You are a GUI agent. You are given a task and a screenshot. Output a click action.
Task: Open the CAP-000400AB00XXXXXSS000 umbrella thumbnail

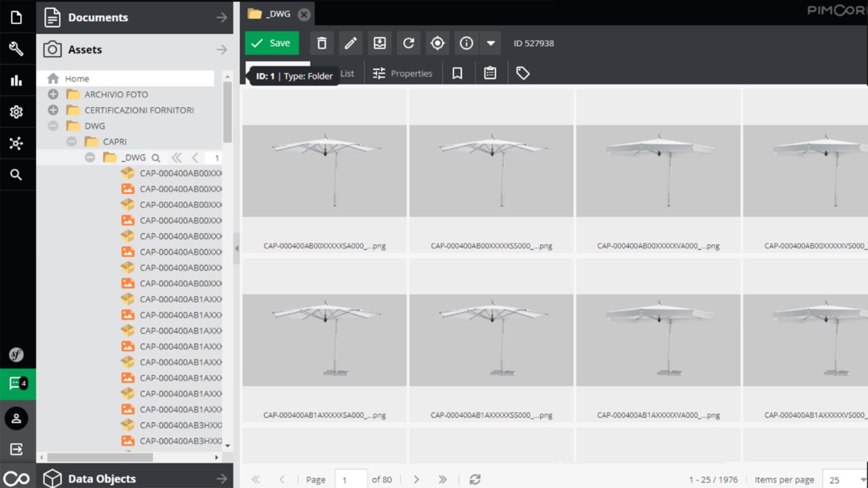tap(492, 171)
